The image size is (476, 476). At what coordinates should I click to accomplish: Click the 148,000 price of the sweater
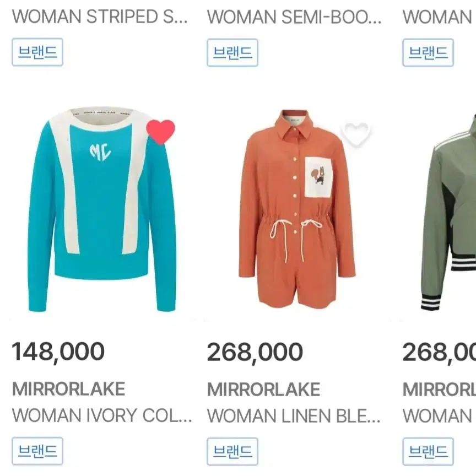coord(58,352)
